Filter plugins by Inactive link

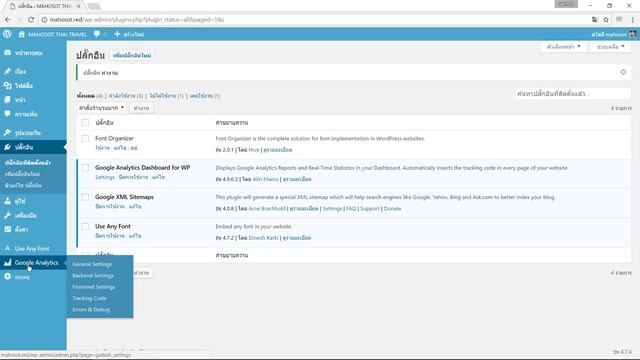(x=166, y=96)
